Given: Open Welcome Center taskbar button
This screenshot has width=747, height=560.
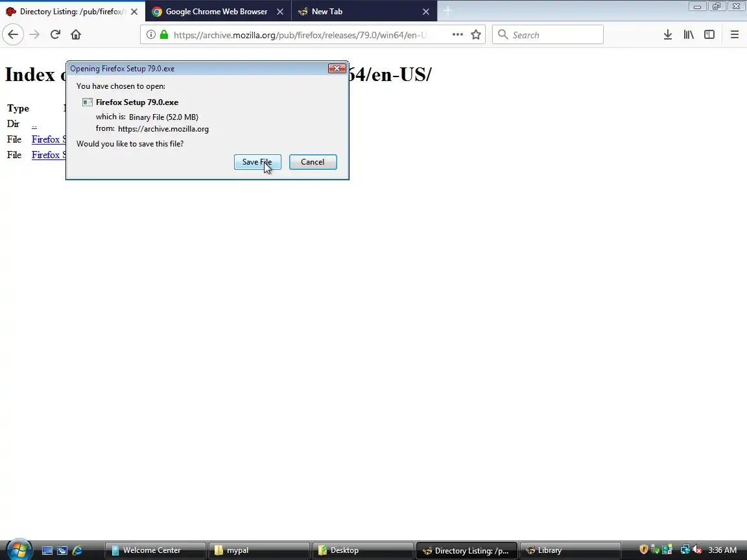Looking at the screenshot, I should (x=156, y=550).
